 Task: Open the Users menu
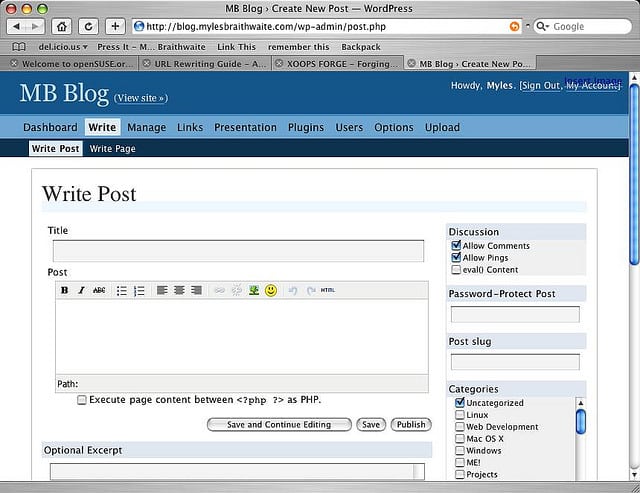point(349,127)
